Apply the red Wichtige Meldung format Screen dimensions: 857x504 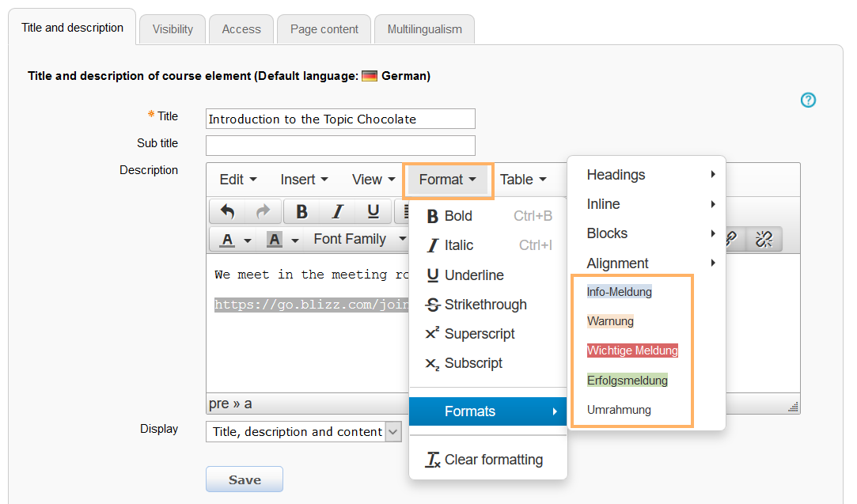632,351
